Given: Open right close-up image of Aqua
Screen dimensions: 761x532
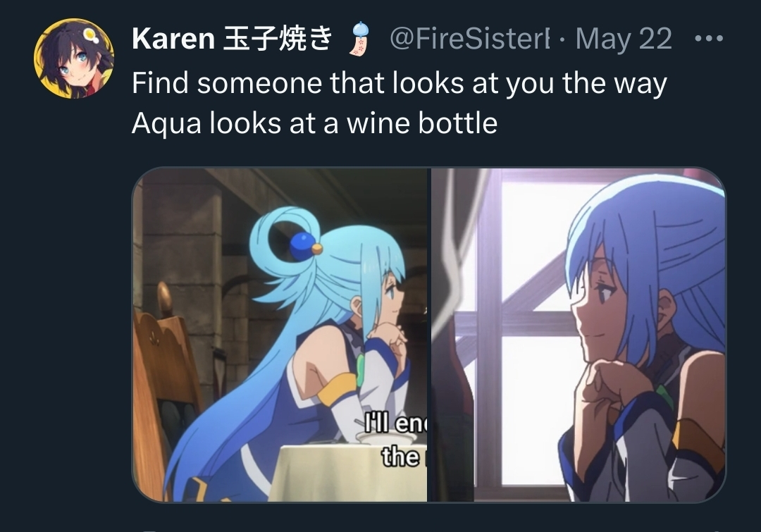Looking at the screenshot, I should 579,335.
